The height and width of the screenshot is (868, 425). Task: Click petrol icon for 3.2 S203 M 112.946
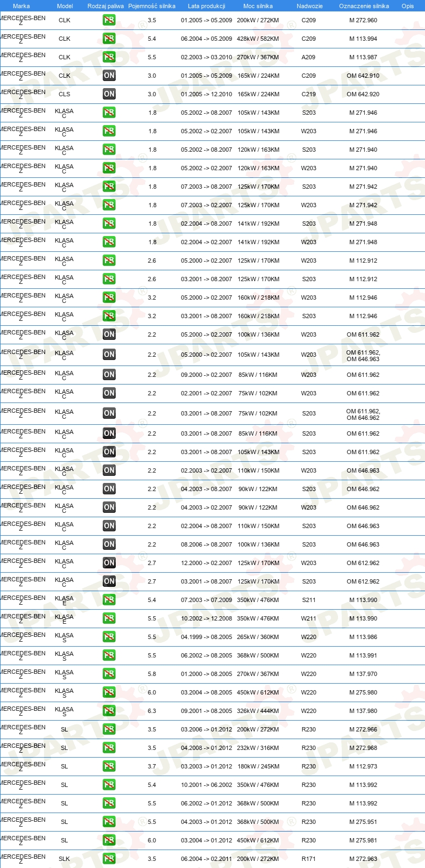[109, 316]
